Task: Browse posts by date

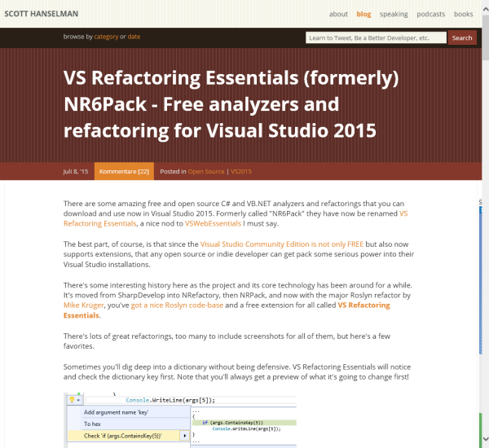Action: pyautogui.click(x=134, y=37)
